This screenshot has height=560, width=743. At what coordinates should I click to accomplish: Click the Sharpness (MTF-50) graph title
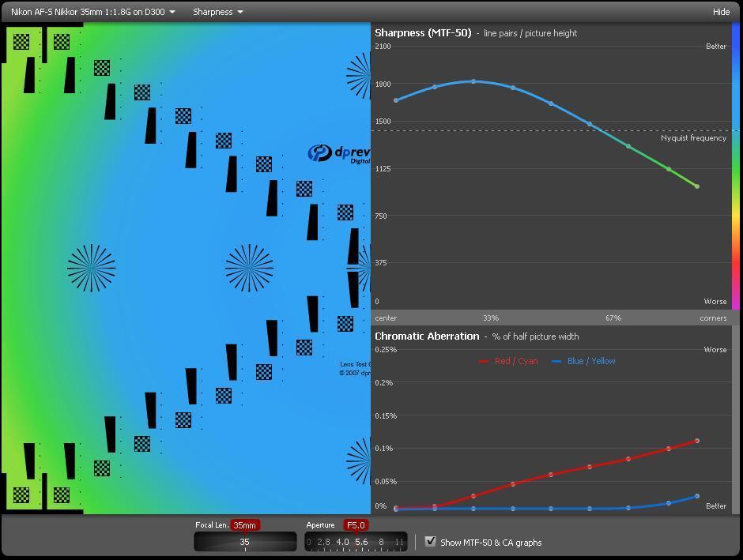pyautogui.click(x=423, y=32)
